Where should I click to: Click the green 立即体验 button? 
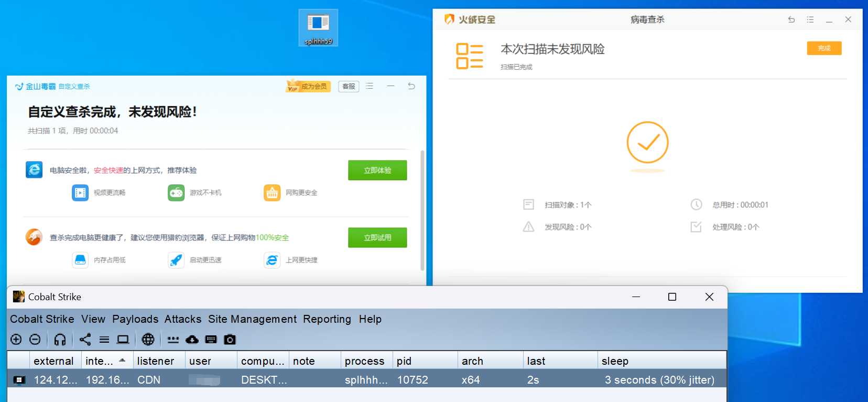click(x=377, y=170)
